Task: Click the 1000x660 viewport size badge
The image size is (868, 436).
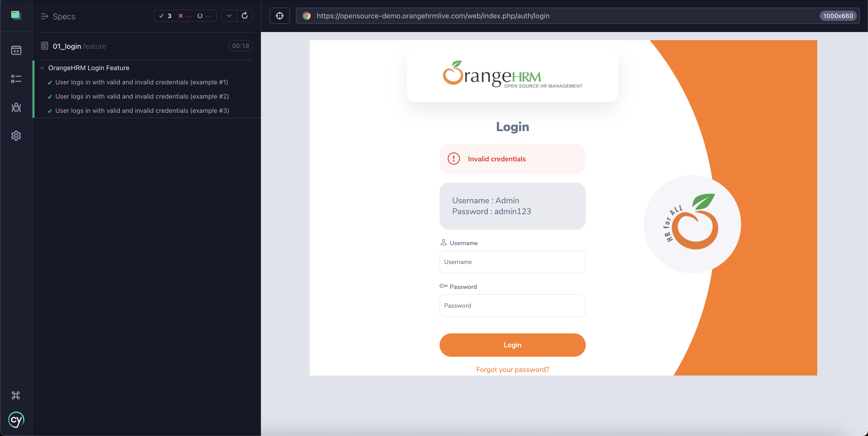Action: click(x=838, y=16)
